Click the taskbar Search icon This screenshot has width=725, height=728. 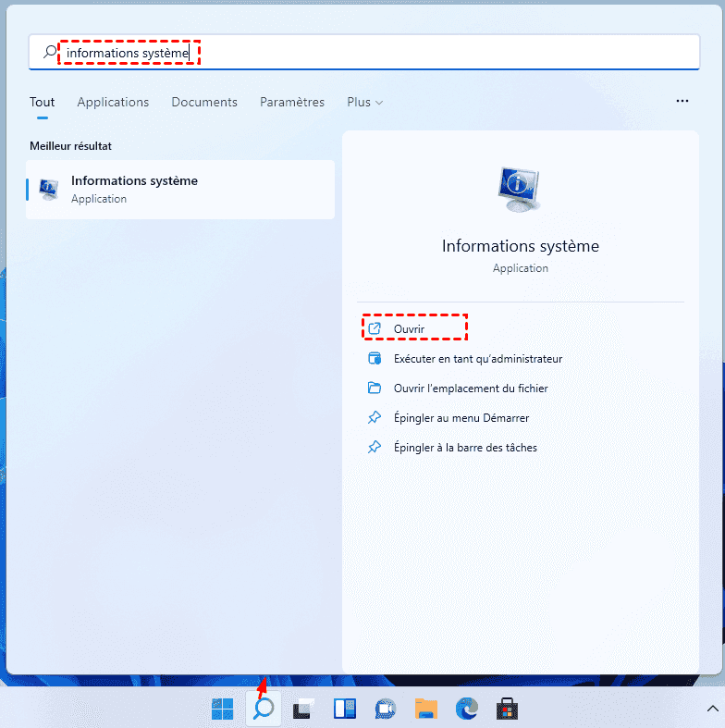pos(264,709)
